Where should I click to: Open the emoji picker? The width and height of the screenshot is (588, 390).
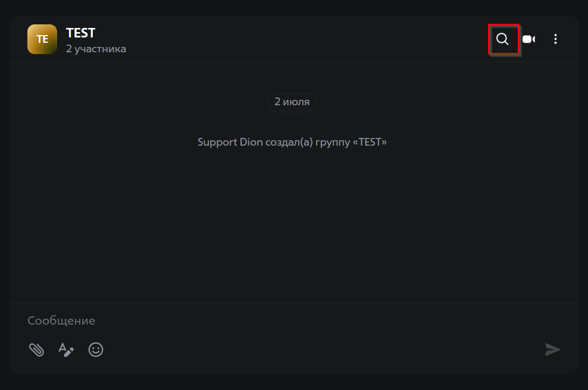click(x=96, y=350)
